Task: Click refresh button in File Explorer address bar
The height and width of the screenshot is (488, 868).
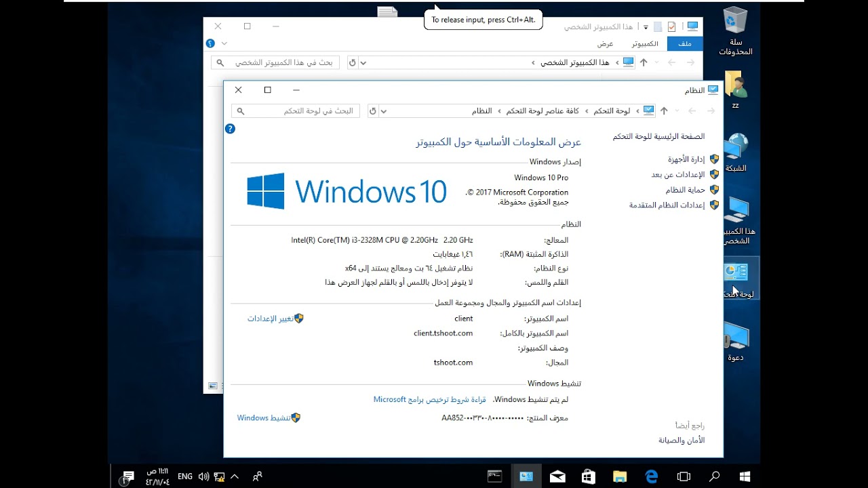Action: click(x=352, y=62)
